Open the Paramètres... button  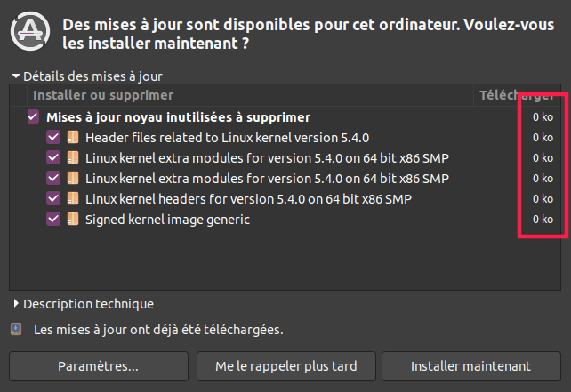tap(98, 365)
